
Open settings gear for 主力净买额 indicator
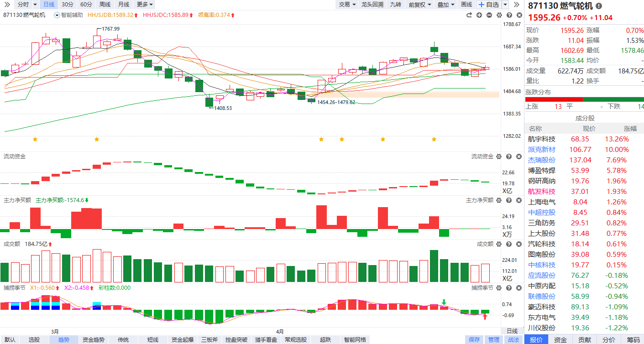[498, 200]
